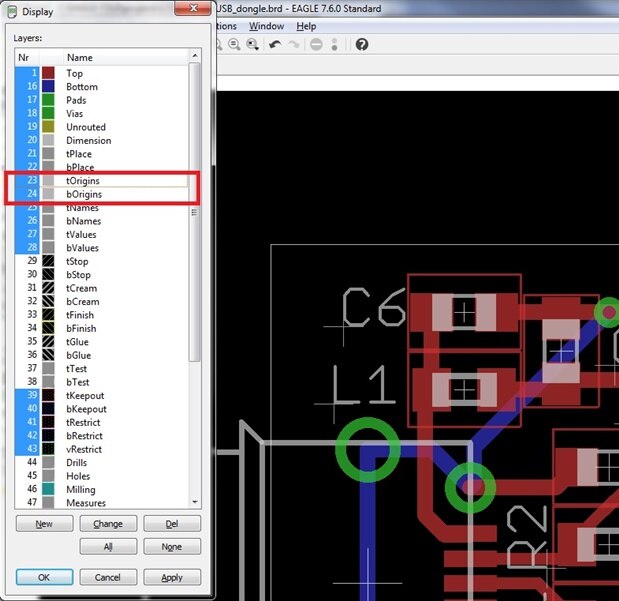
Task: Click the layer list scrollbar thumb
Action: 195,212
